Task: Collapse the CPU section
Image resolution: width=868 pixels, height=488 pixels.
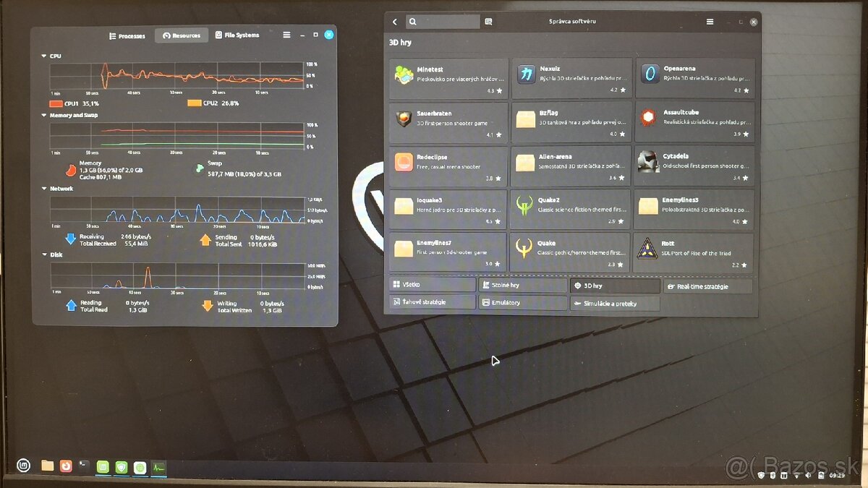Action: [44, 56]
